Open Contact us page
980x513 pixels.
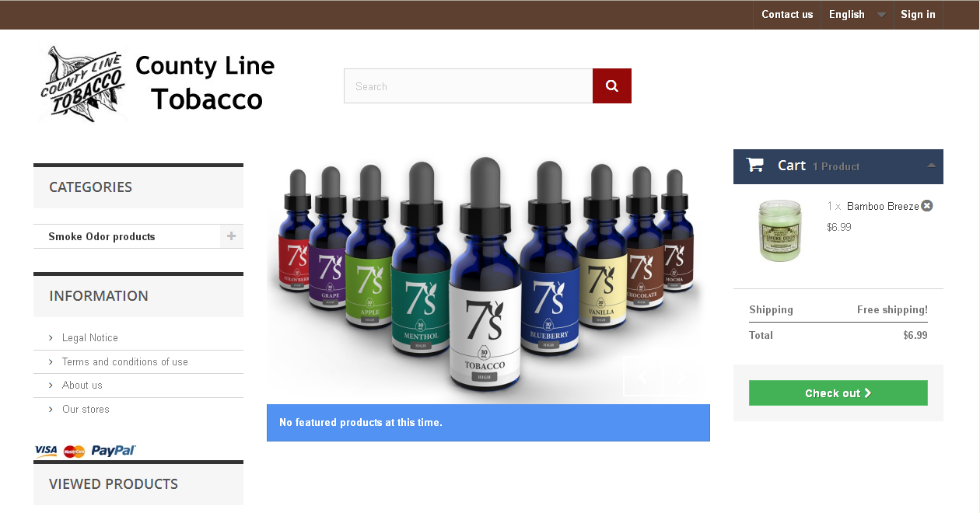pos(787,14)
